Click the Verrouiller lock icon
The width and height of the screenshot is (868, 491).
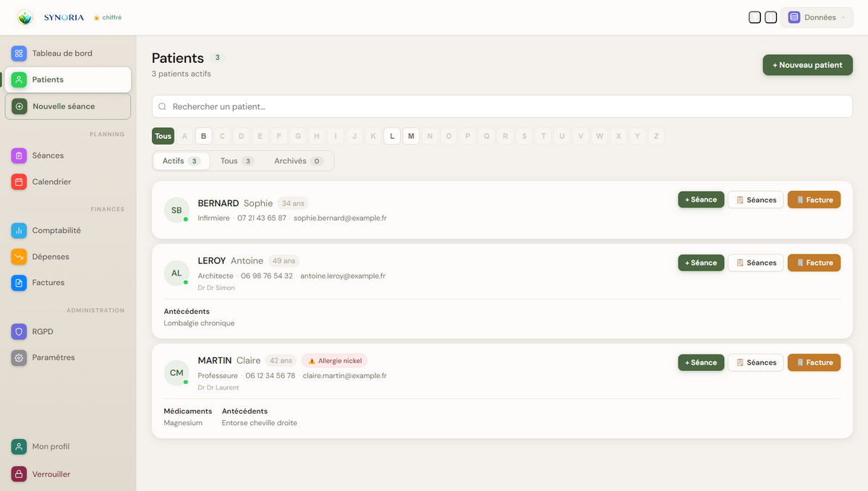pos(19,474)
